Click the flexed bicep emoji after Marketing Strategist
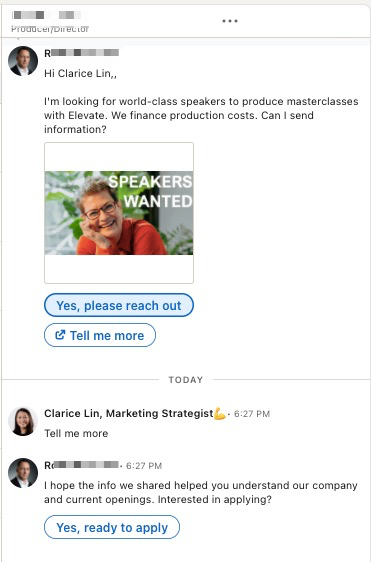The width and height of the screenshot is (371, 562). click(220, 414)
